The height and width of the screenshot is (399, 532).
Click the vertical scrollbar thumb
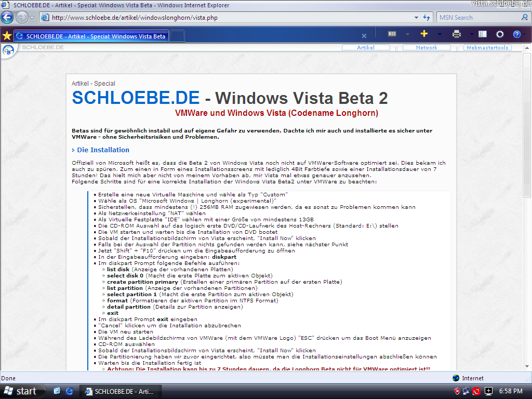coord(527,125)
